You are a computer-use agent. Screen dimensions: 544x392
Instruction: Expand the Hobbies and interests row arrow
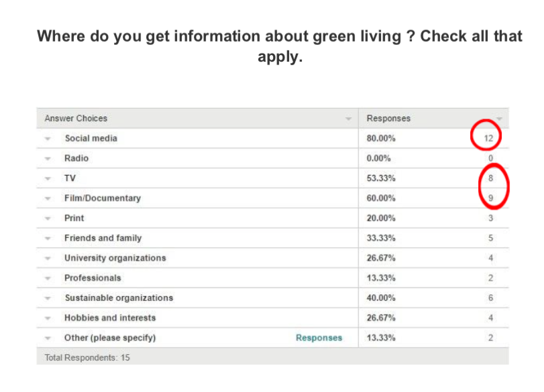pos(48,318)
